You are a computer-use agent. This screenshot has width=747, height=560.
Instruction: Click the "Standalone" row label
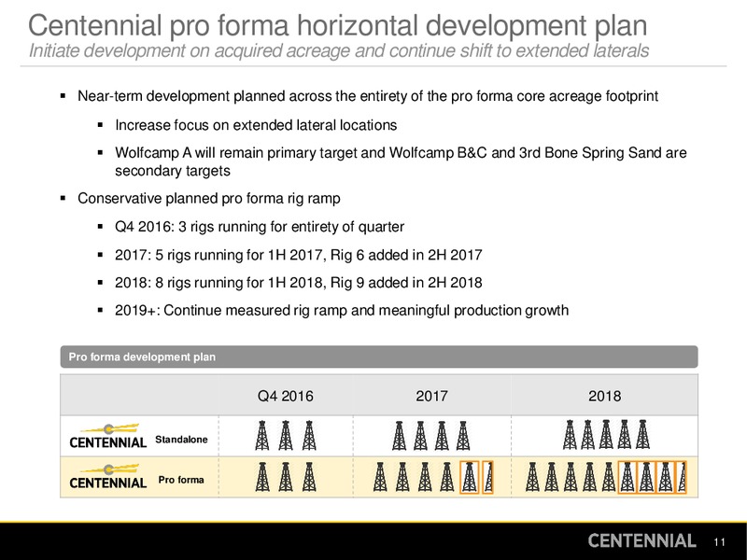(181, 440)
